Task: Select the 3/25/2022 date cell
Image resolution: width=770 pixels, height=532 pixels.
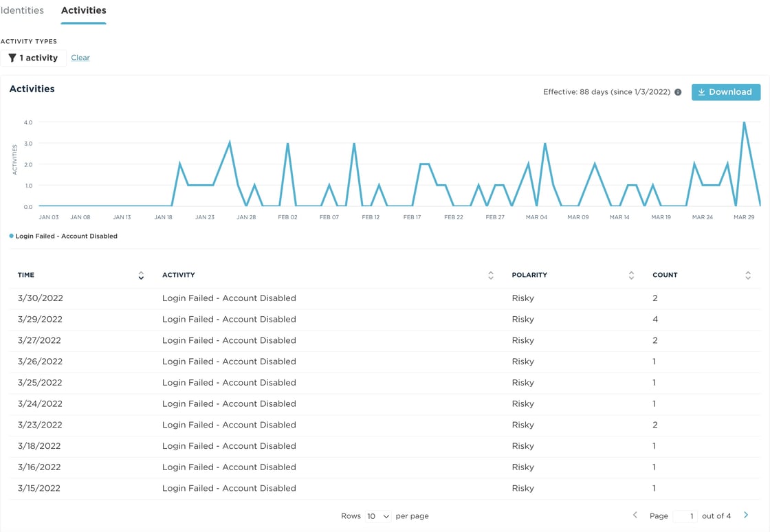Action: pyautogui.click(x=40, y=383)
